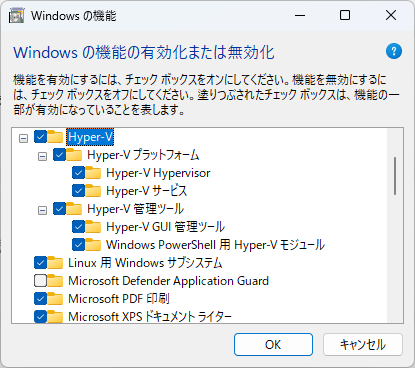Enable Microsoft Defender Application Guard checkbox
The width and height of the screenshot is (415, 368).
point(40,281)
